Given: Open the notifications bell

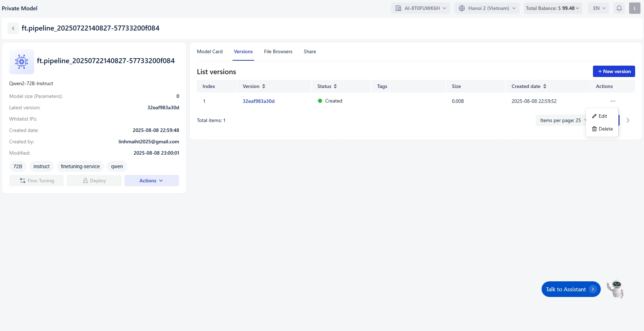Looking at the screenshot, I should [x=619, y=8].
